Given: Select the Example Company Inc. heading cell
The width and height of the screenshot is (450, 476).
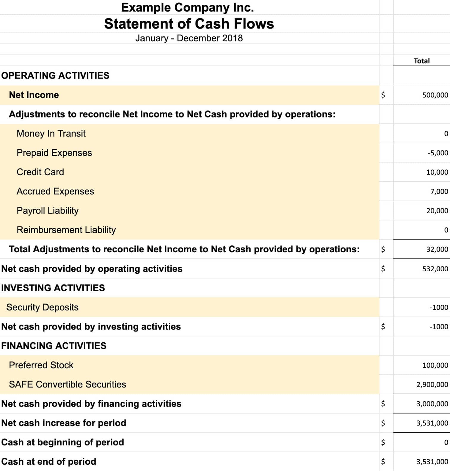Looking at the screenshot, I should pyautogui.click(x=187, y=7).
